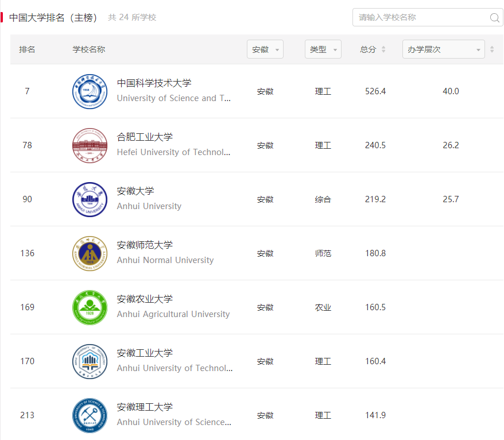
Task: Click the search magnifier icon
Action: click(x=495, y=18)
